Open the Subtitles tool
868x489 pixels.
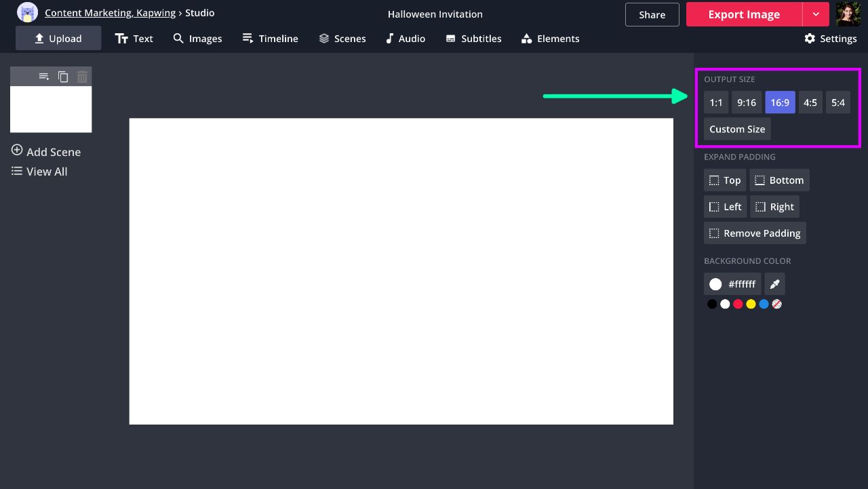click(x=473, y=39)
